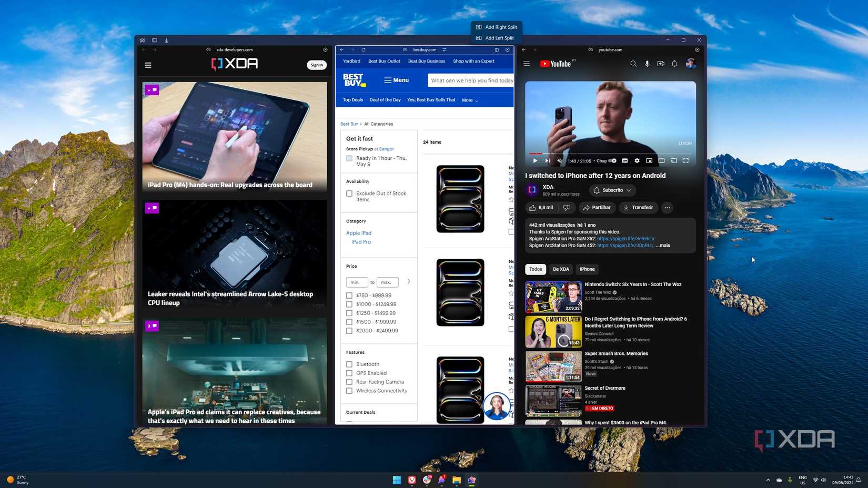Cast YouTube video to TV
Viewport: 868px width, 488px height.
(674, 161)
